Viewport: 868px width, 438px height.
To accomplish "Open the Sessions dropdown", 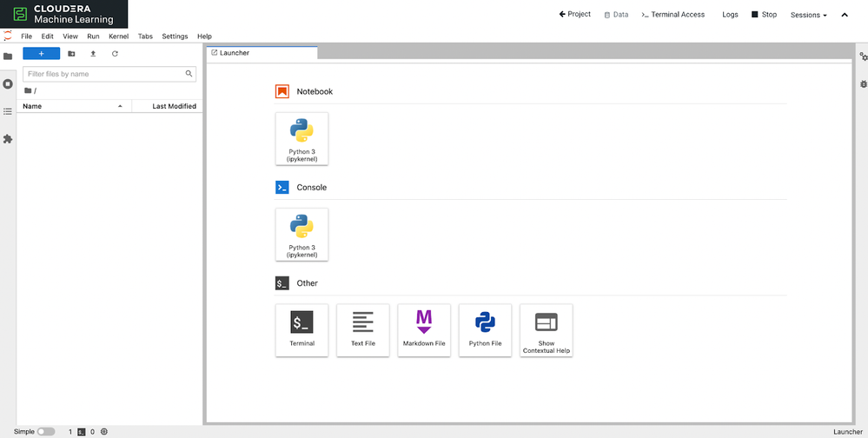I will (x=809, y=15).
